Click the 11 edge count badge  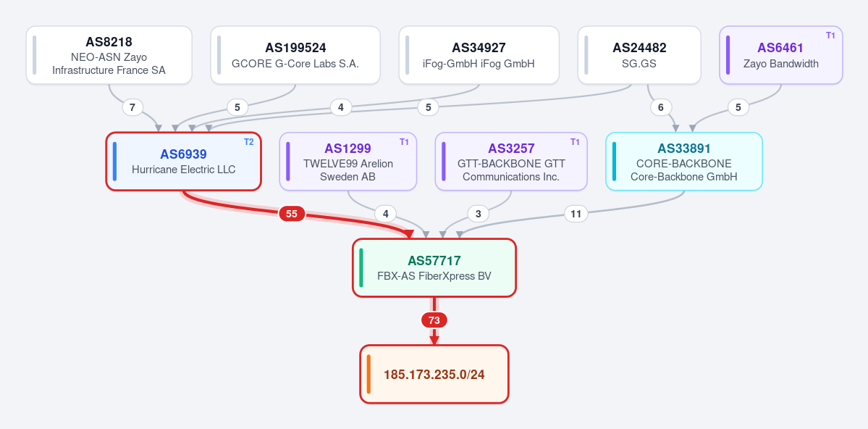coord(576,213)
